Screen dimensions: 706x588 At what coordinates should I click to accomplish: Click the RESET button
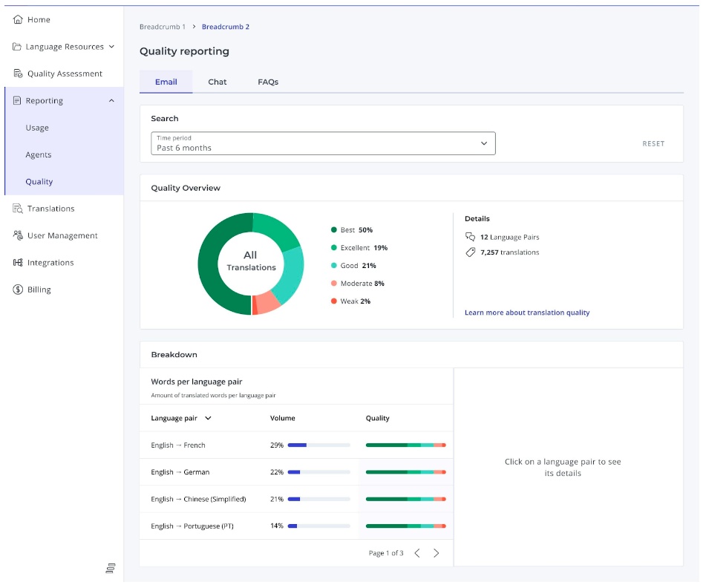coord(653,143)
